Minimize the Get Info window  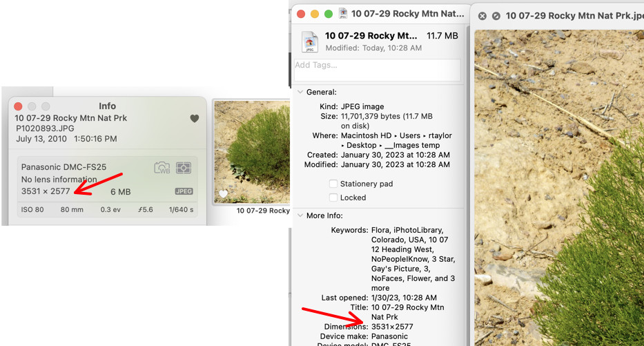[315, 14]
